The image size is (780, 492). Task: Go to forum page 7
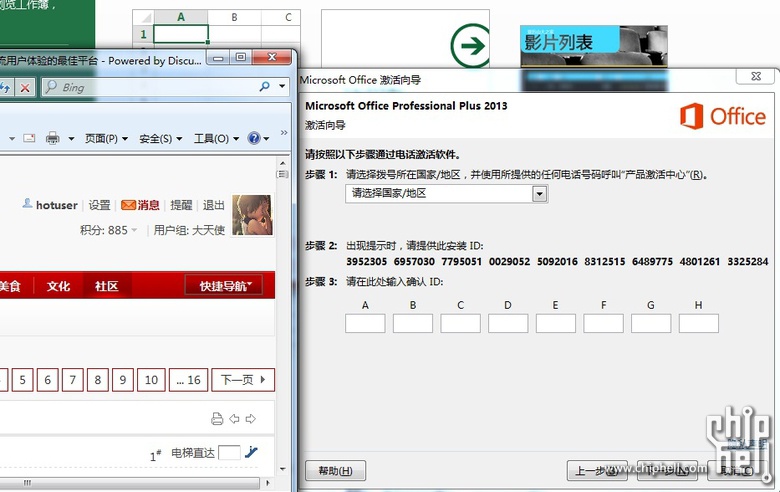(x=73, y=380)
